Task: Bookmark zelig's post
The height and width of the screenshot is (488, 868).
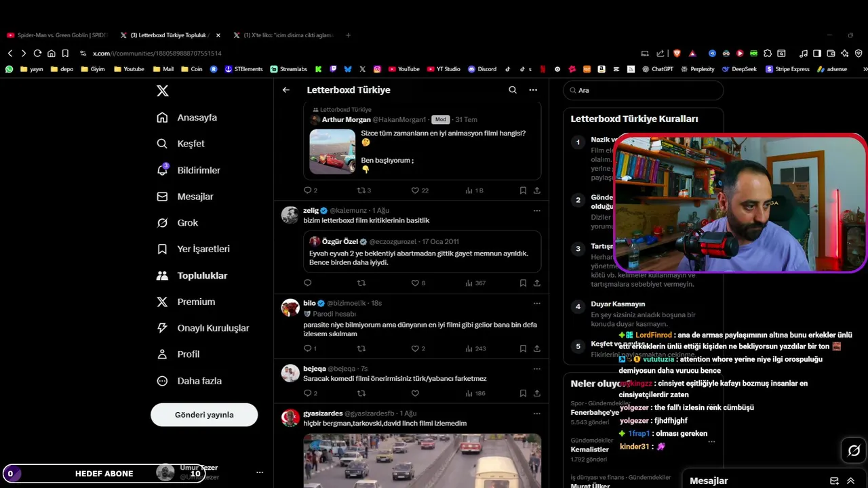Action: click(x=523, y=283)
